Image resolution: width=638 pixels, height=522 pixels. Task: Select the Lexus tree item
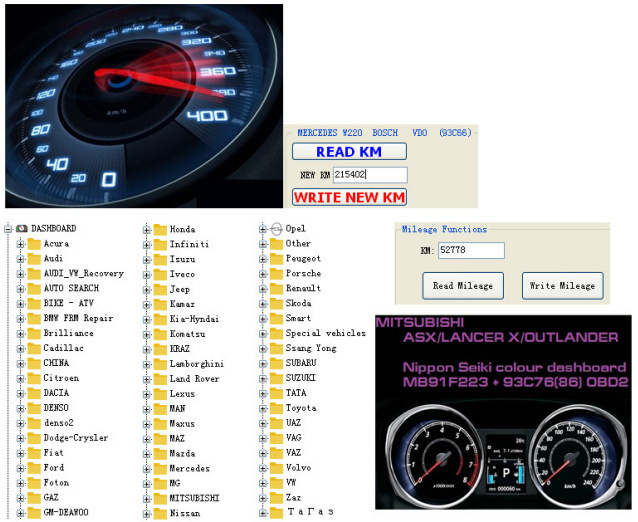click(182, 394)
